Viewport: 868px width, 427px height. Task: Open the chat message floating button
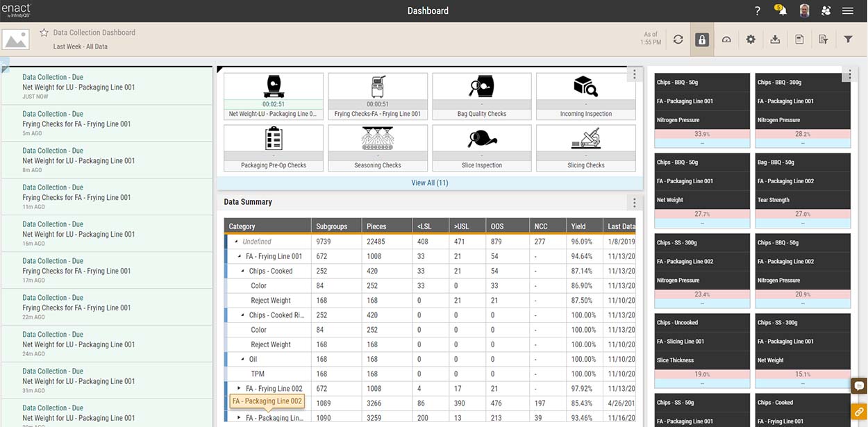tap(859, 386)
